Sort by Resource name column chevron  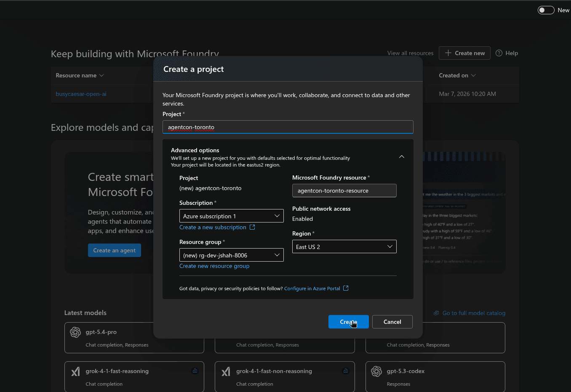[101, 75]
